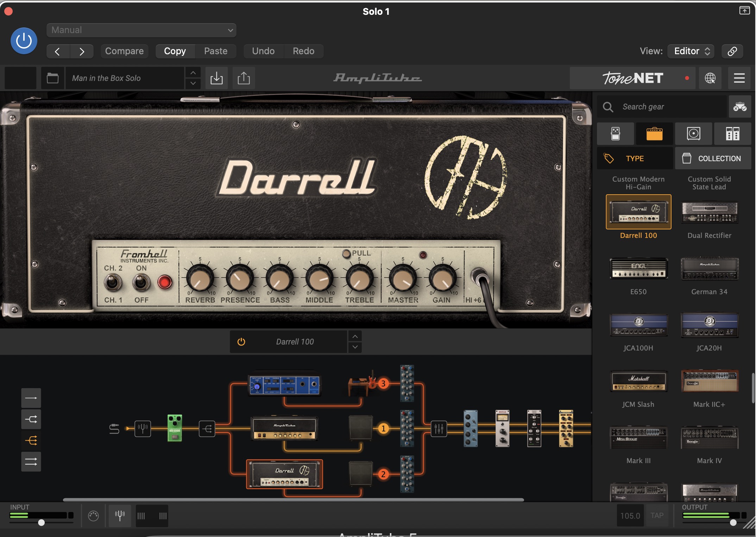Step to previous preset with up chevron
756x537 pixels.
(x=193, y=73)
